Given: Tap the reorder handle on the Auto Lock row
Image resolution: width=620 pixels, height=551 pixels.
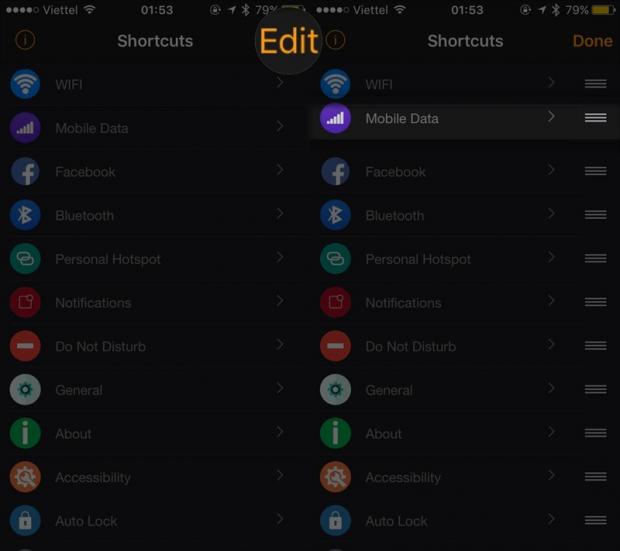Looking at the screenshot, I should point(595,520).
